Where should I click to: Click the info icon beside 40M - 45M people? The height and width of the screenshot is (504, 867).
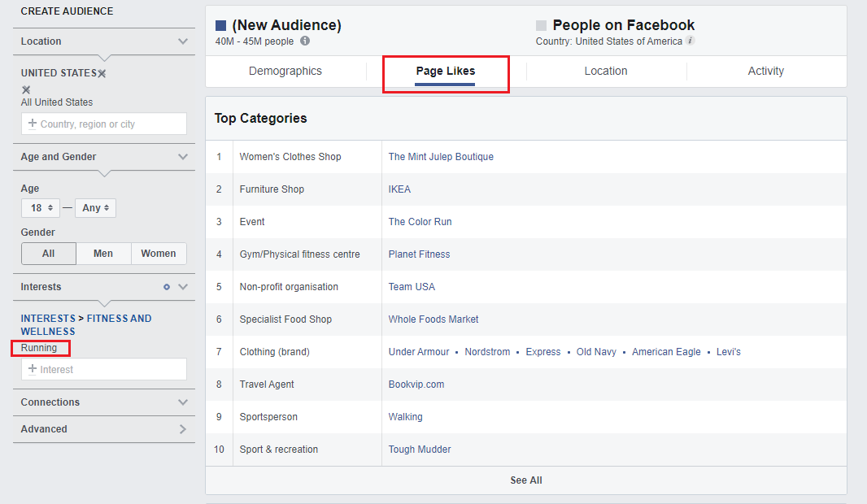pyautogui.click(x=305, y=41)
